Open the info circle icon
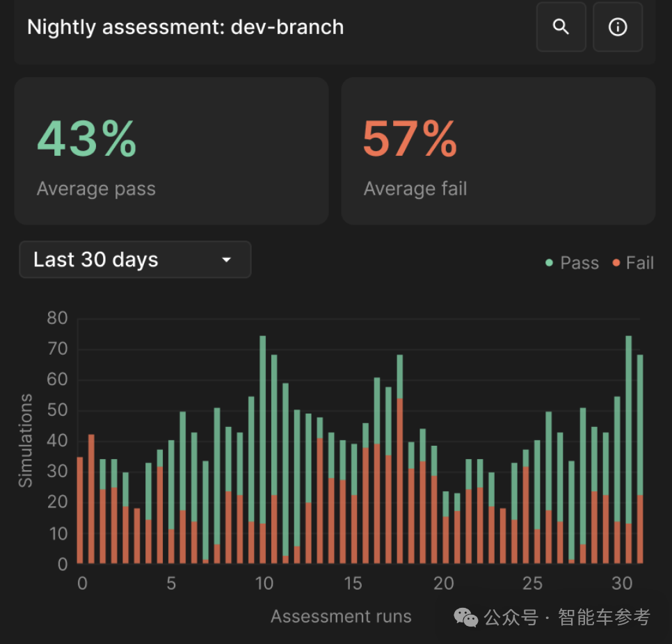672x644 pixels. coord(617,27)
